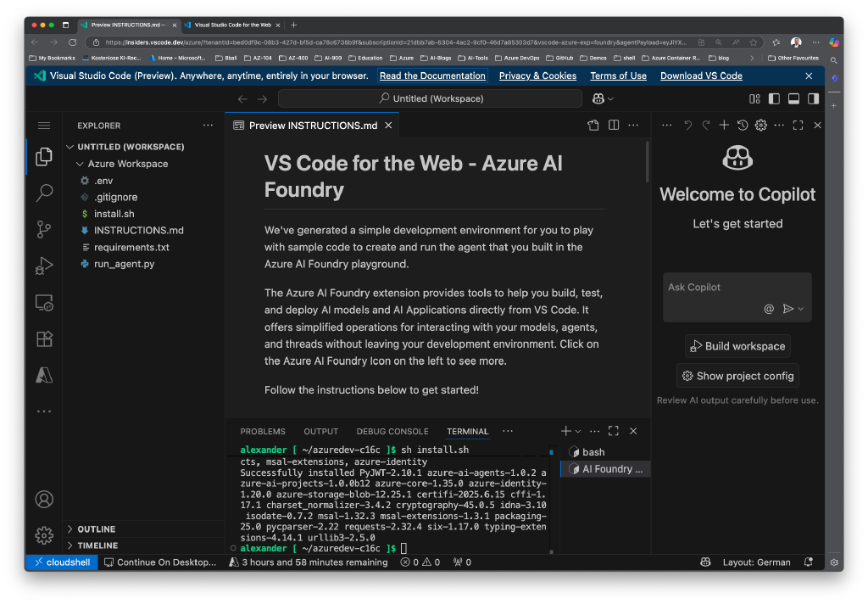Image resolution: width=868 pixels, height=604 pixels.
Task: Select the bash terminal in the terminal list
Action: coord(593,451)
